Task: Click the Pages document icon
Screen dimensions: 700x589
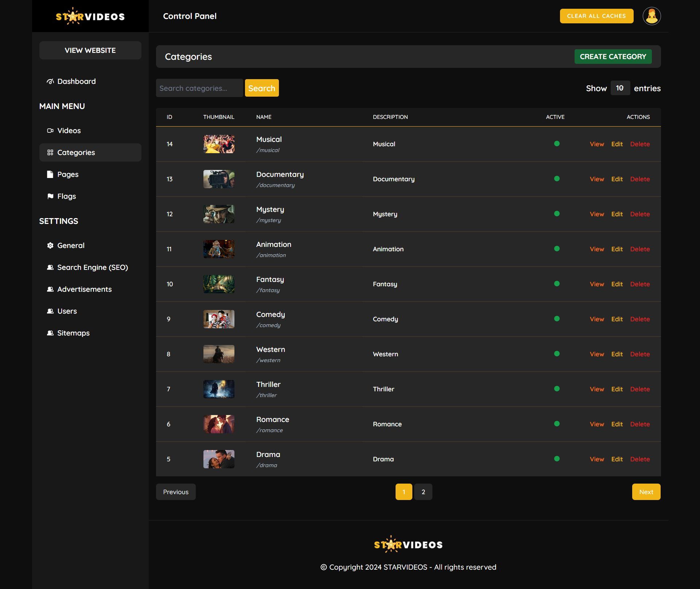Action: coord(50,174)
